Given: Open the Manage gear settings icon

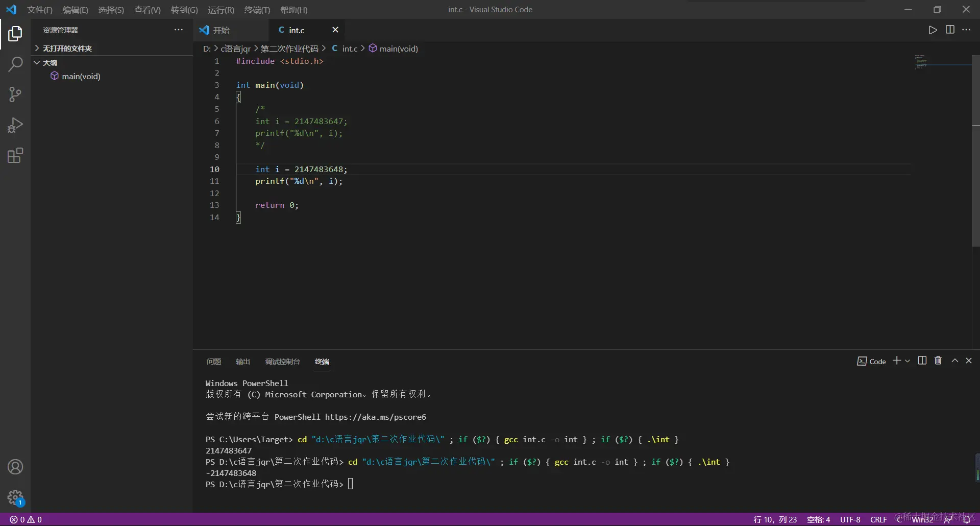Looking at the screenshot, I should [x=15, y=497].
